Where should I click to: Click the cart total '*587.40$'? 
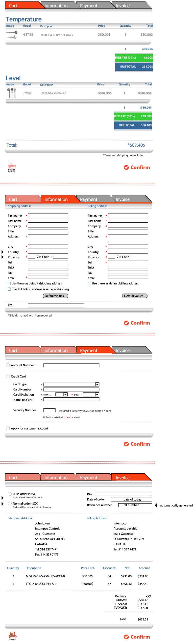(x=136, y=145)
